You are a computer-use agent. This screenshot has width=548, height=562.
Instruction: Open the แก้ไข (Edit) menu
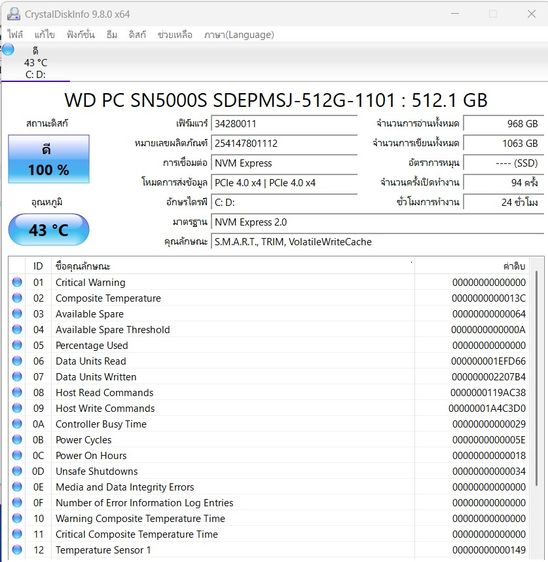44,34
